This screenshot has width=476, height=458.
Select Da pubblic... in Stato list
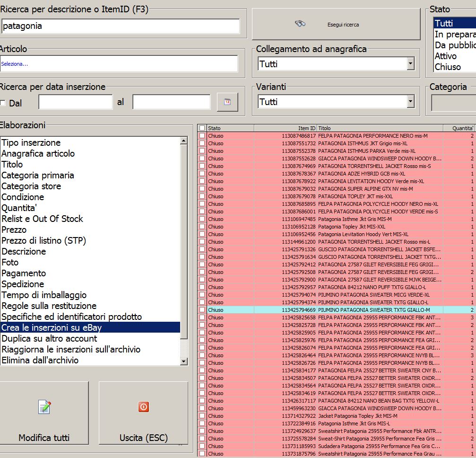click(x=455, y=45)
